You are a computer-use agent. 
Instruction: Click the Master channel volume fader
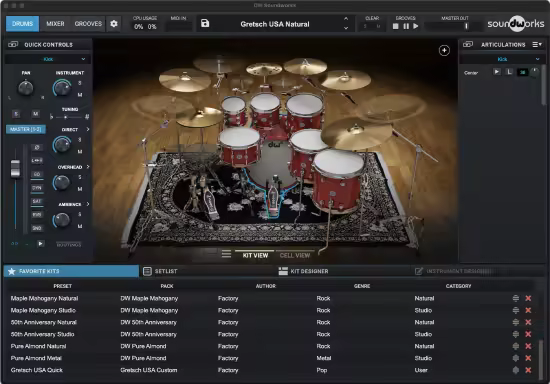(x=15, y=168)
